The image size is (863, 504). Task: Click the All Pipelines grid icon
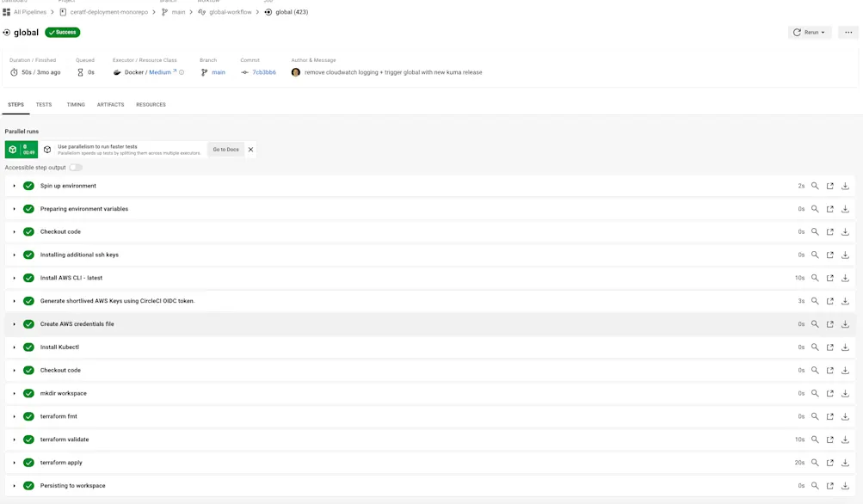point(8,11)
